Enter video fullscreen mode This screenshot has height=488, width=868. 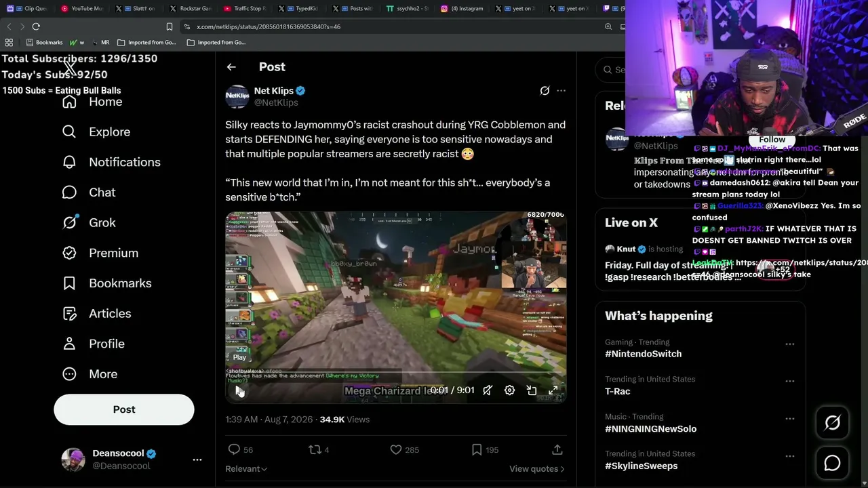(x=553, y=390)
